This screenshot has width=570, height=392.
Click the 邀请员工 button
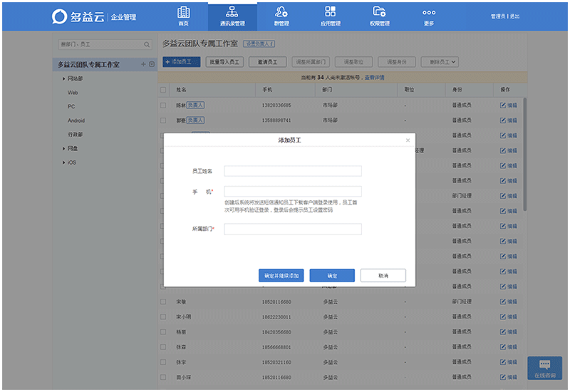[x=268, y=62]
